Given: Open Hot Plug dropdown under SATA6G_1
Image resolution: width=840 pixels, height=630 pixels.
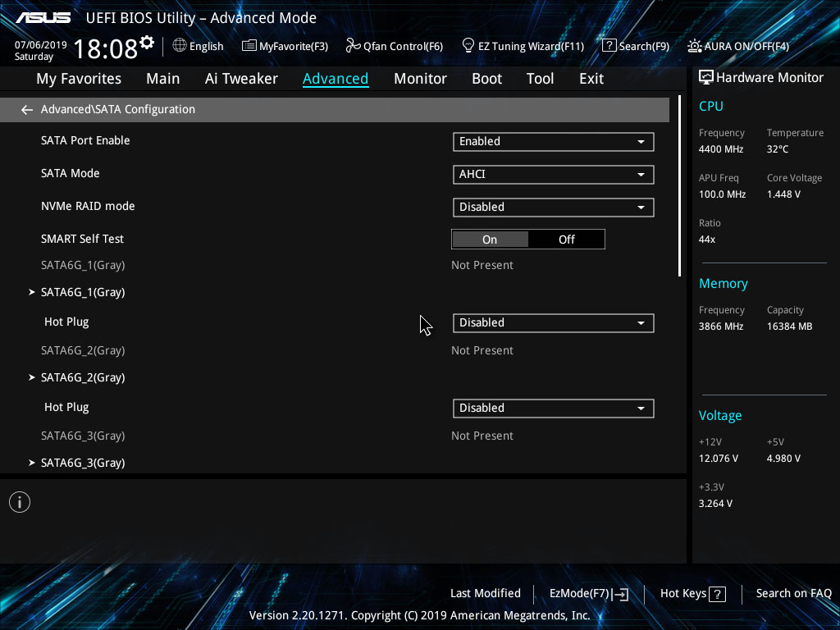Looking at the screenshot, I should click(x=554, y=323).
